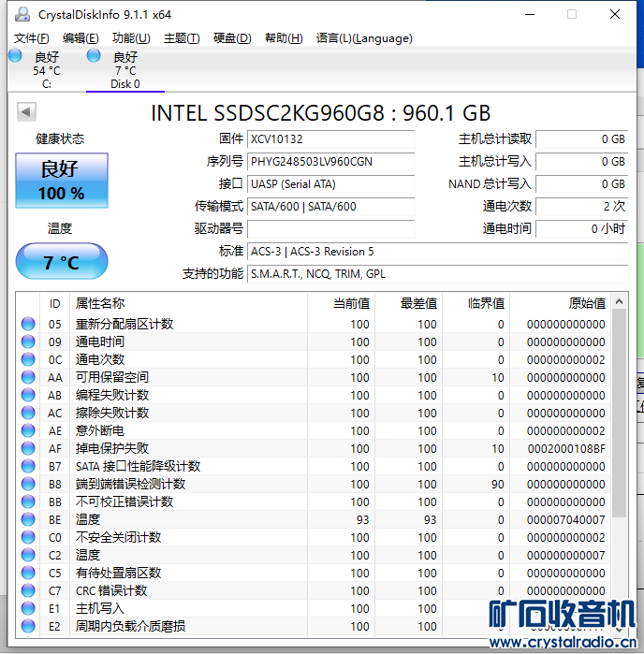Click the firmware field showing XCV10132
The width and height of the screenshot is (644, 654).
pos(330,139)
